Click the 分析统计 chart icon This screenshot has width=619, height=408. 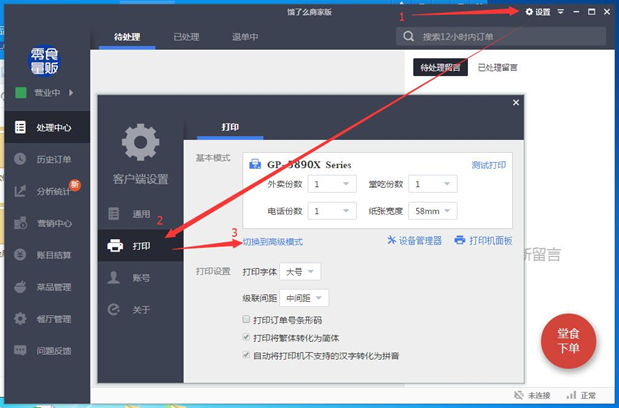[20, 191]
